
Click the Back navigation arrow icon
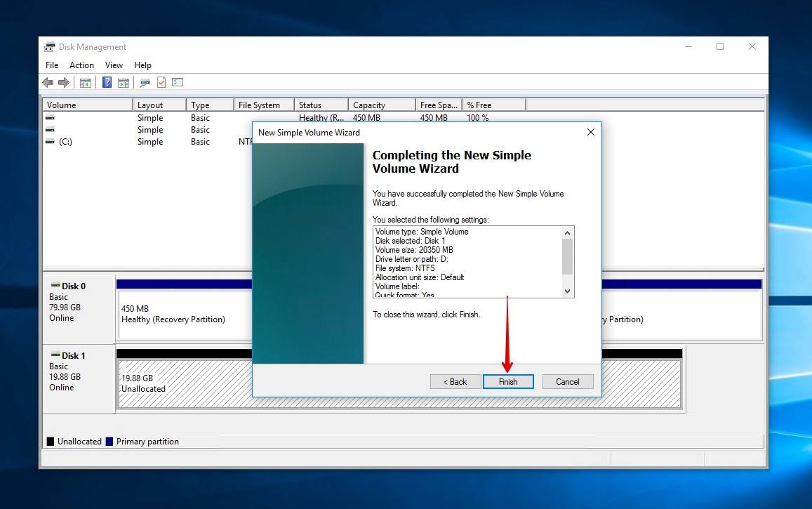[47, 82]
